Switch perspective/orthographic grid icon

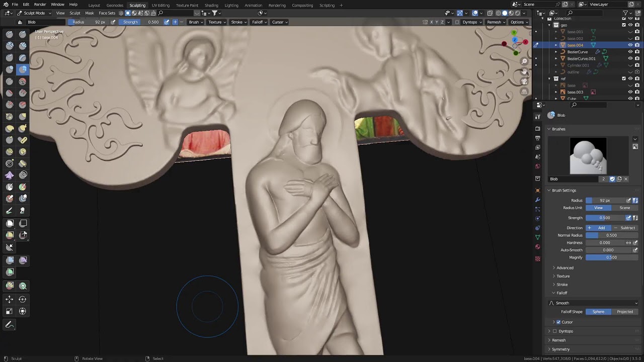coord(524,92)
